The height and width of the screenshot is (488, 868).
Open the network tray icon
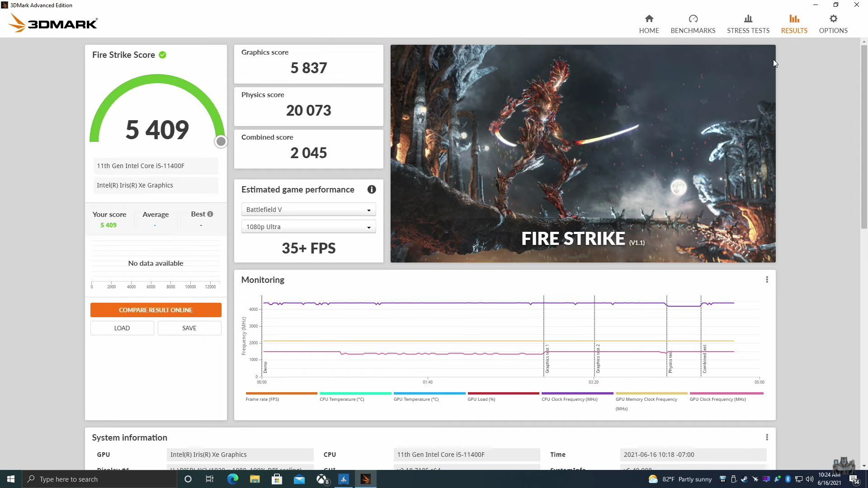(799, 479)
